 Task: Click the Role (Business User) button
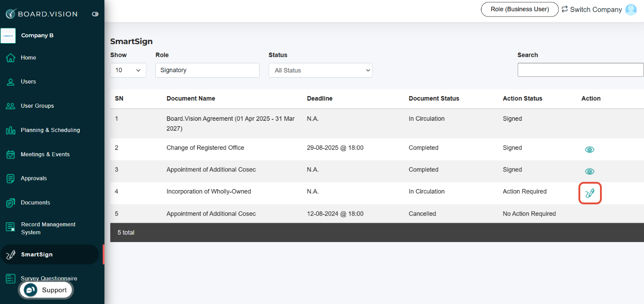[520, 9]
